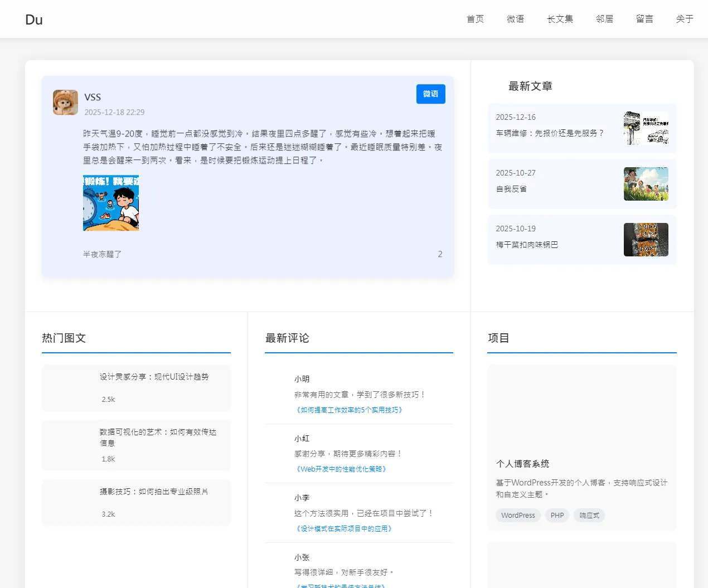
Task: Click the blue 微语 badge on the post card
Action: 430,94
